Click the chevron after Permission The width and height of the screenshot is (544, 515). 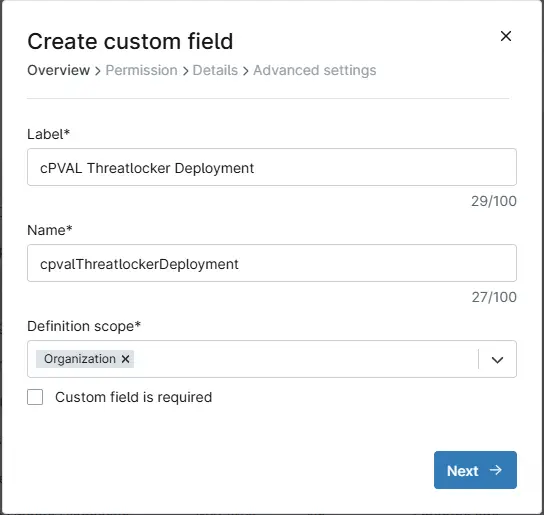[186, 71]
